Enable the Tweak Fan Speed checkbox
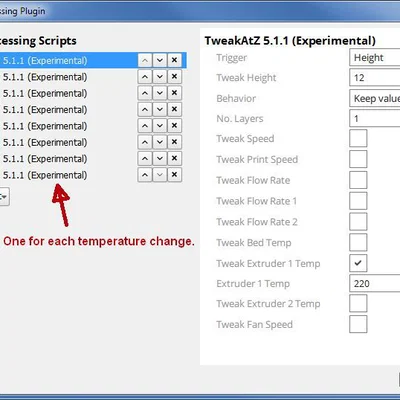This screenshot has width=400, height=400. pyautogui.click(x=358, y=324)
